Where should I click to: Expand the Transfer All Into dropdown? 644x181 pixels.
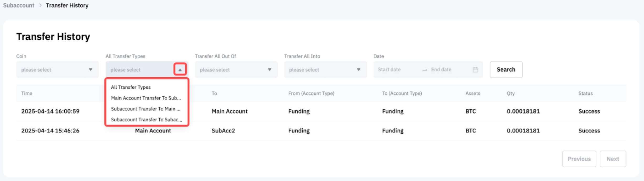click(320, 70)
